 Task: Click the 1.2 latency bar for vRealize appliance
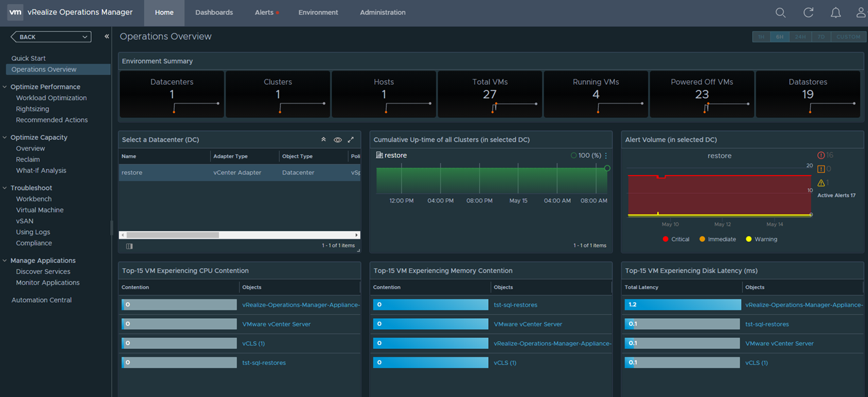682,305
